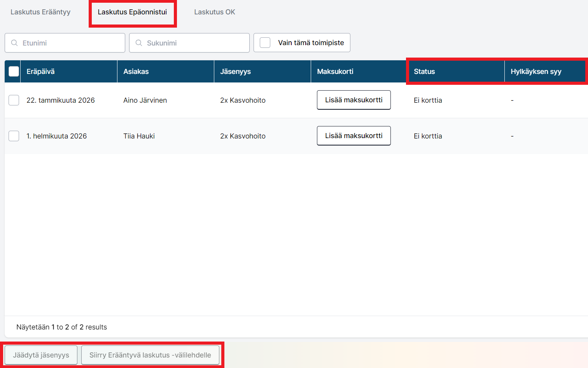The image size is (588, 368).
Task: Click customer name Aino Järvinen
Action: (145, 100)
